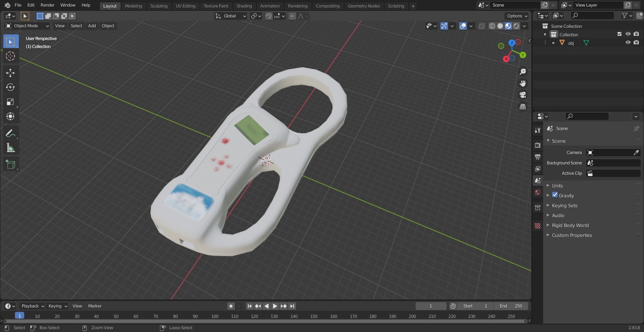Play the animation forward
The height and width of the screenshot is (332, 644).
(x=275, y=306)
